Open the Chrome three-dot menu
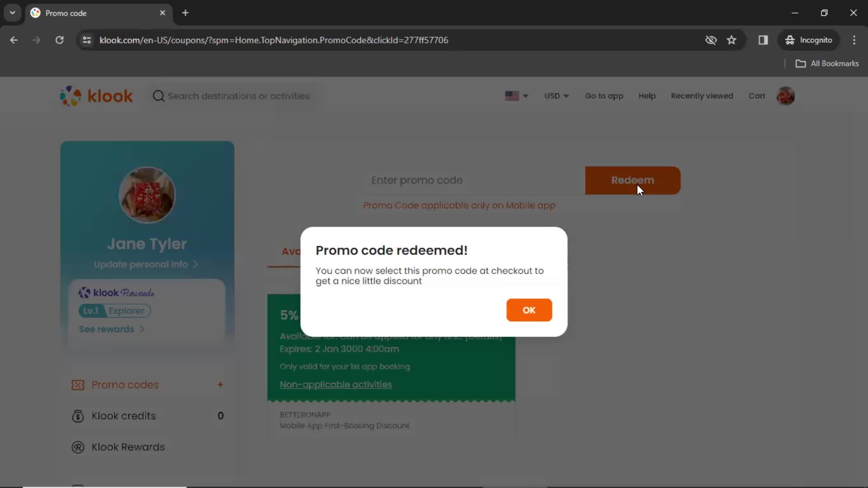This screenshot has width=868, height=488. pyautogui.click(x=854, y=40)
